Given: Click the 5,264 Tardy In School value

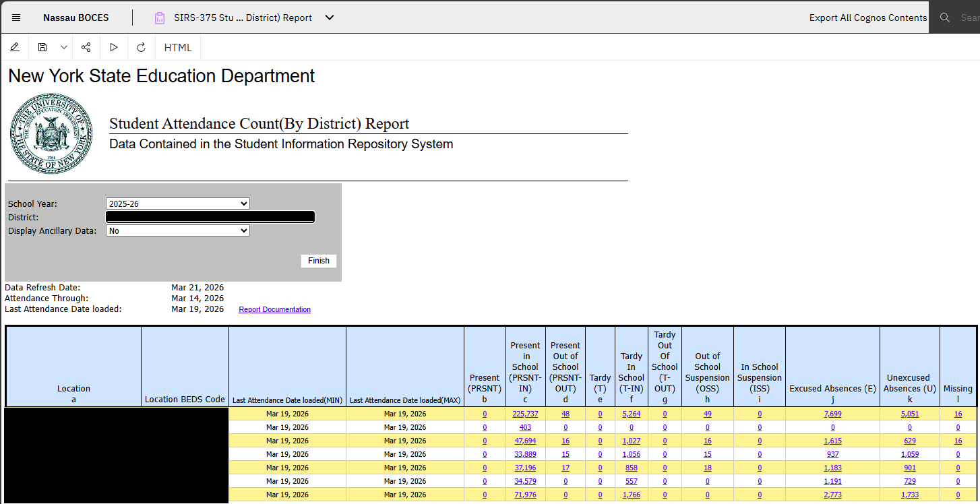Looking at the screenshot, I should pos(632,414).
